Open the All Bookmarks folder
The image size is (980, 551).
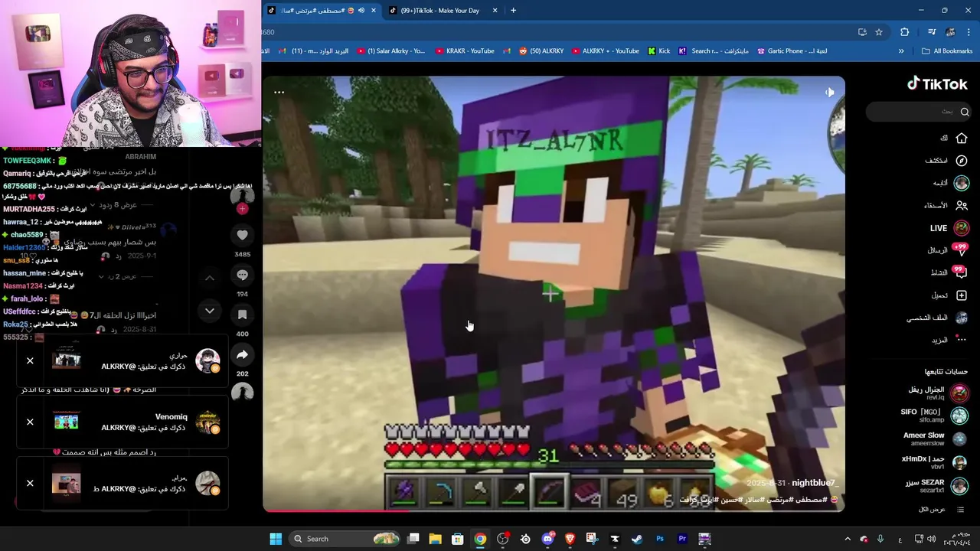[x=947, y=51]
